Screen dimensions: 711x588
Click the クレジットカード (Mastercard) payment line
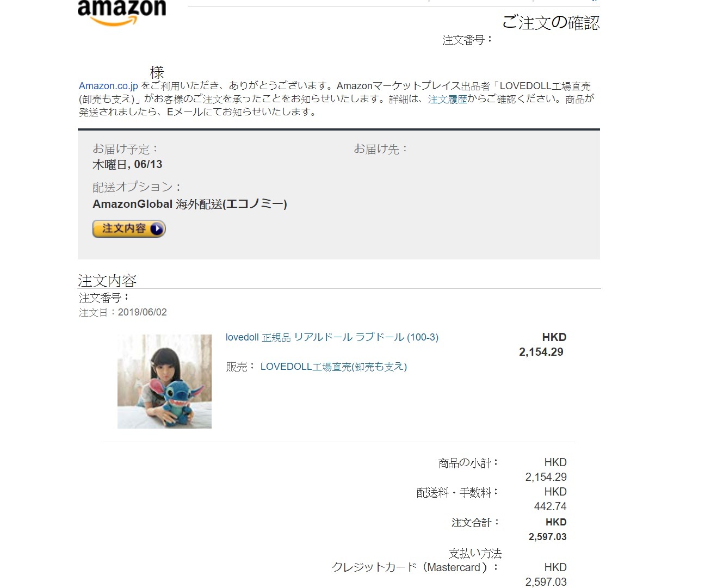point(416,567)
